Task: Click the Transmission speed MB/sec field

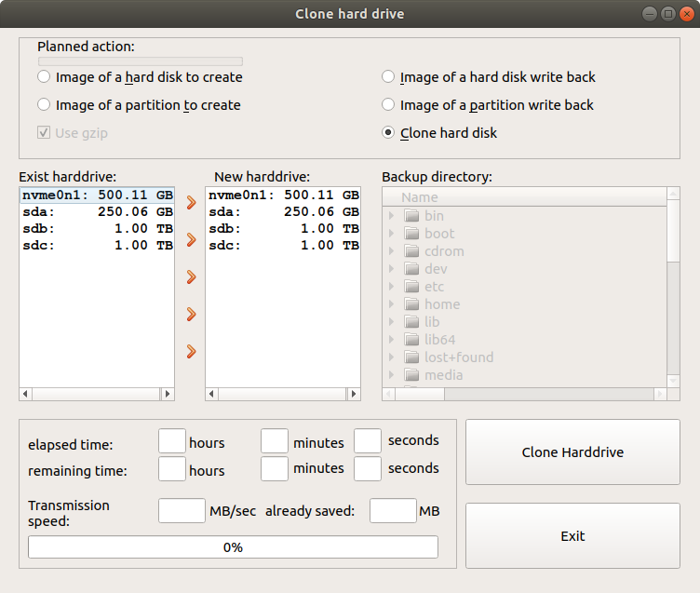Action: point(182,511)
